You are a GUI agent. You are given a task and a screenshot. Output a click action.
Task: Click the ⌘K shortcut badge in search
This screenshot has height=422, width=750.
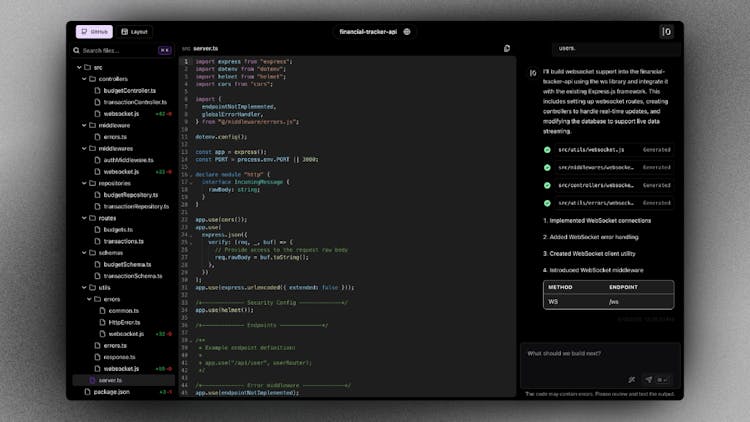tap(165, 50)
